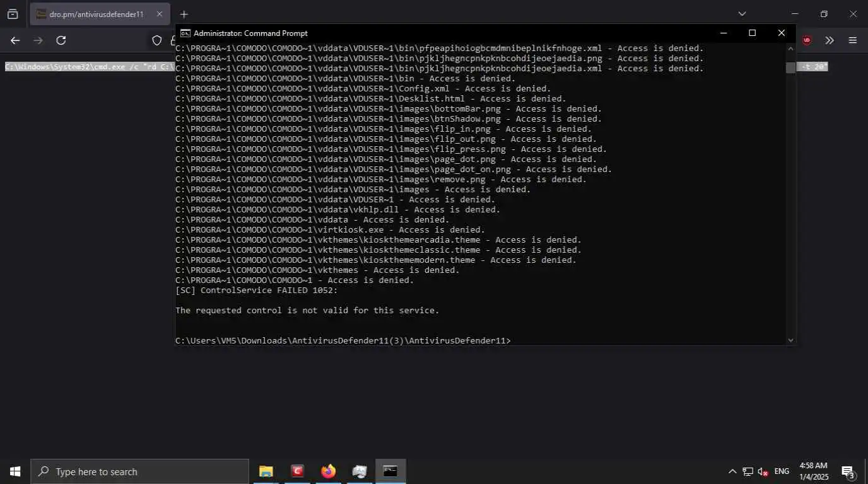This screenshot has width=868, height=484.
Task: Go back in Firefox
Action: tap(15, 40)
